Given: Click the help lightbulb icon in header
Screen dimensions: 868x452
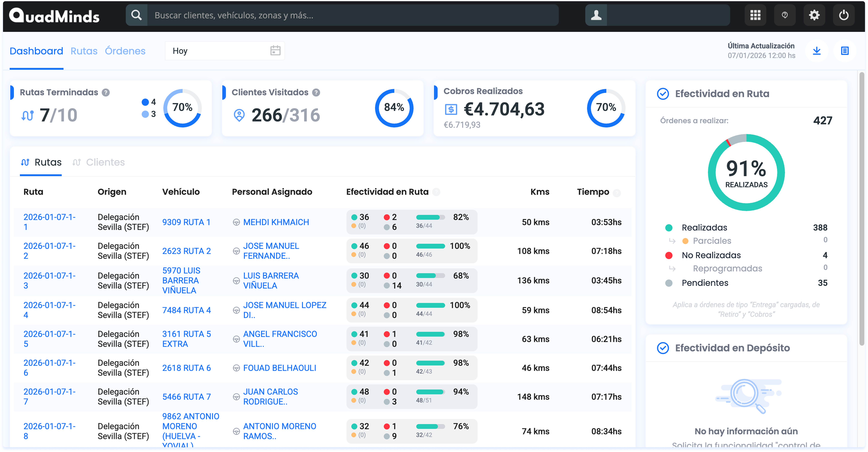Looking at the screenshot, I should (784, 15).
